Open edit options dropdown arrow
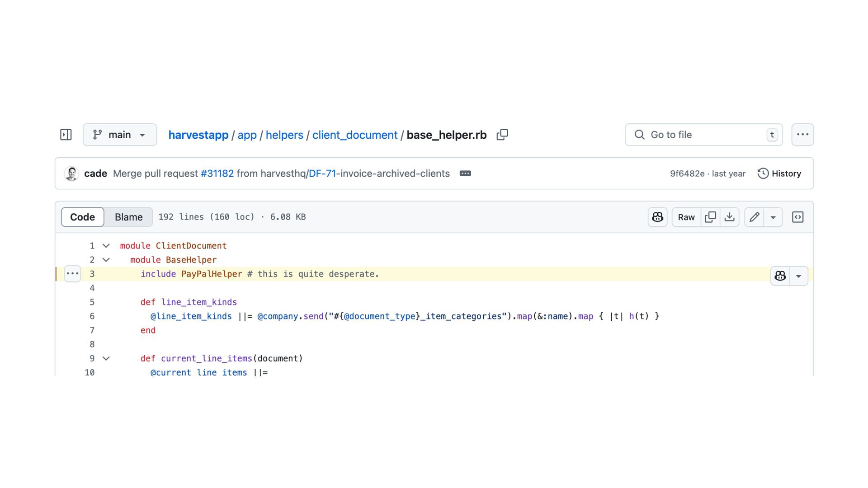This screenshot has width=868, height=488. (773, 217)
